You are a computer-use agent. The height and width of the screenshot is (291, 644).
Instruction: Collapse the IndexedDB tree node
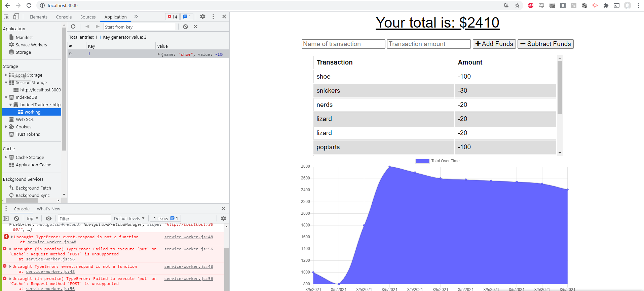coord(6,97)
